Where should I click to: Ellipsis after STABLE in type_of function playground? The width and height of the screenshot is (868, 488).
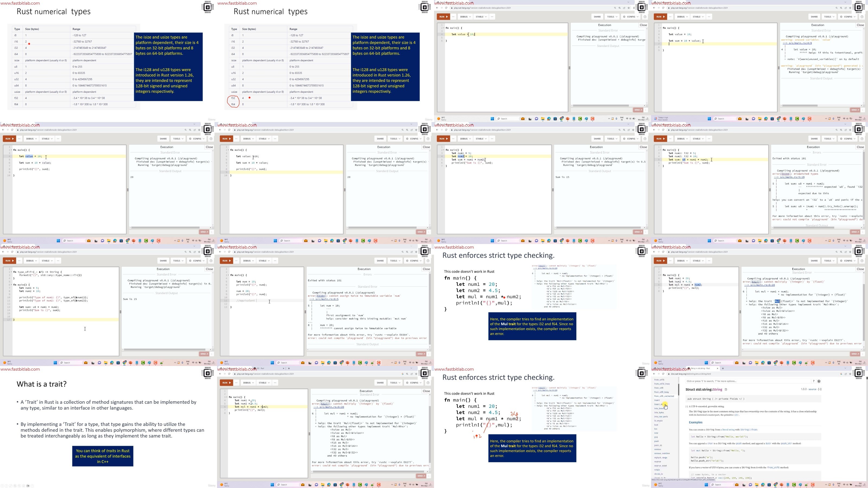[58, 261]
